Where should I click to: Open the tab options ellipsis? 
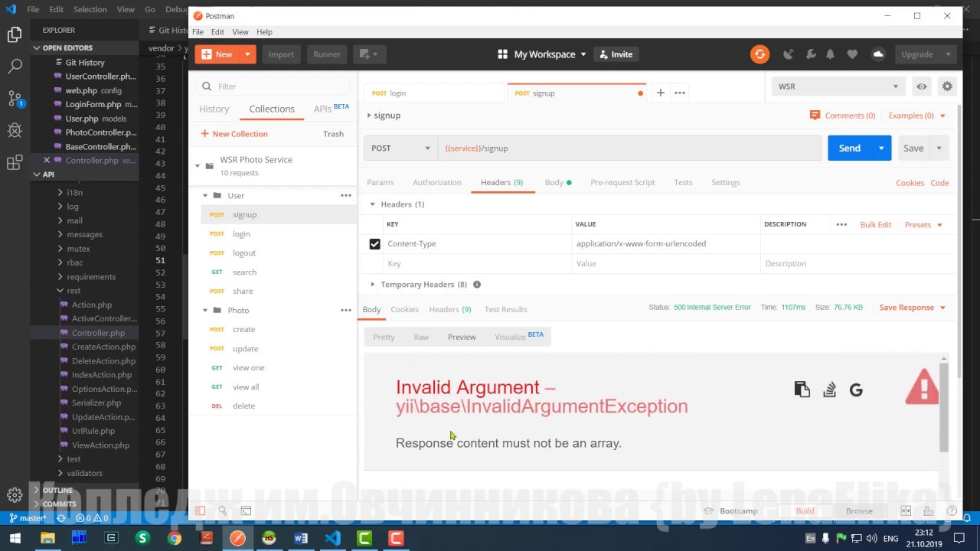coord(680,93)
